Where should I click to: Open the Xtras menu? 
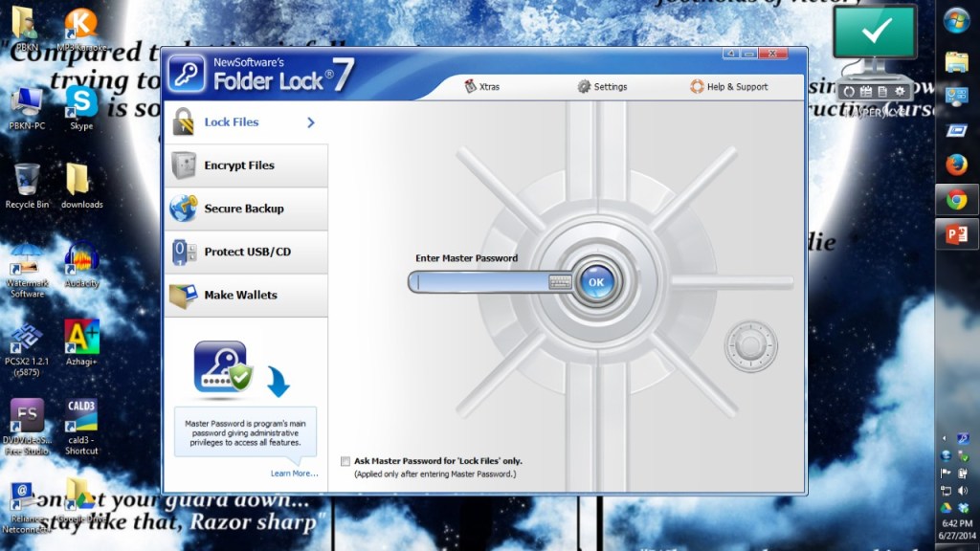click(482, 87)
